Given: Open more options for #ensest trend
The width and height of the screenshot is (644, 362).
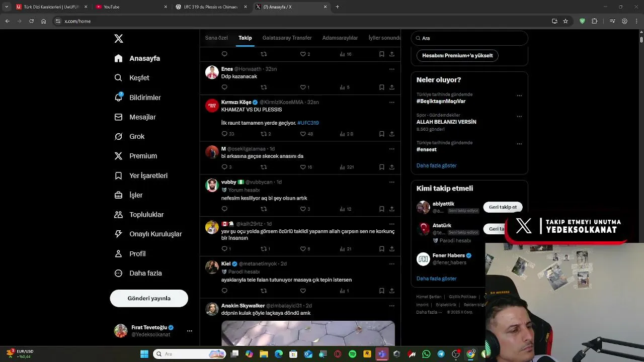Looking at the screenshot, I should click(519, 144).
